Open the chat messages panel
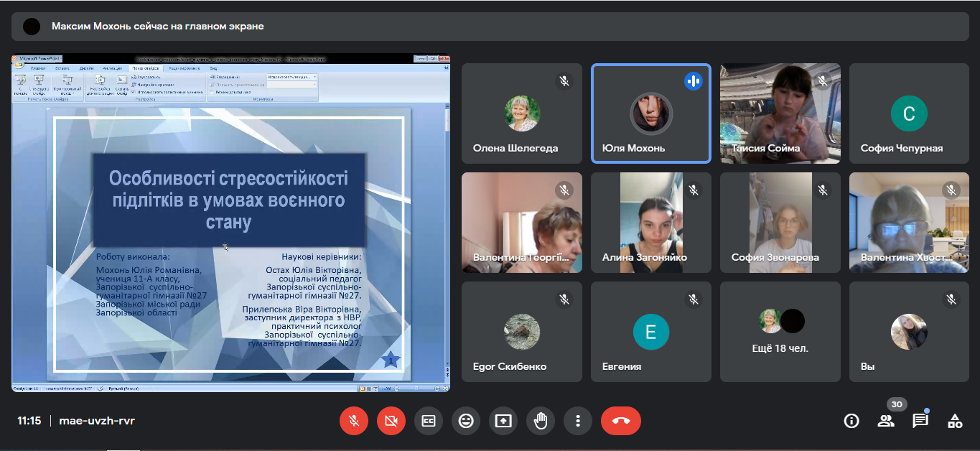 (x=920, y=422)
